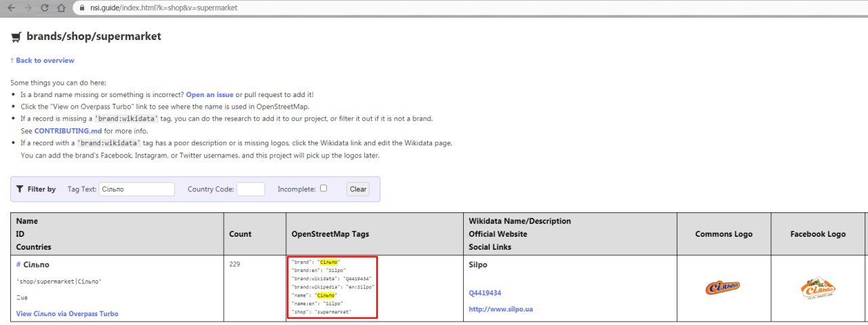Screen dimensions: 868x325
Task: Click the Count column header
Action: click(x=240, y=234)
